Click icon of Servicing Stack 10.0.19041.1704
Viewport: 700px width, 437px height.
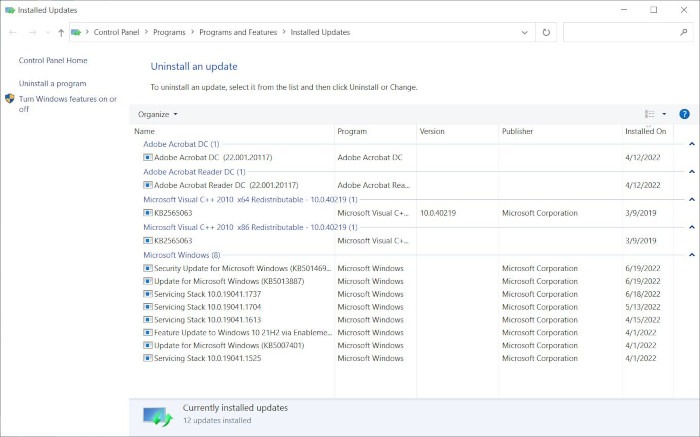pyautogui.click(x=148, y=307)
